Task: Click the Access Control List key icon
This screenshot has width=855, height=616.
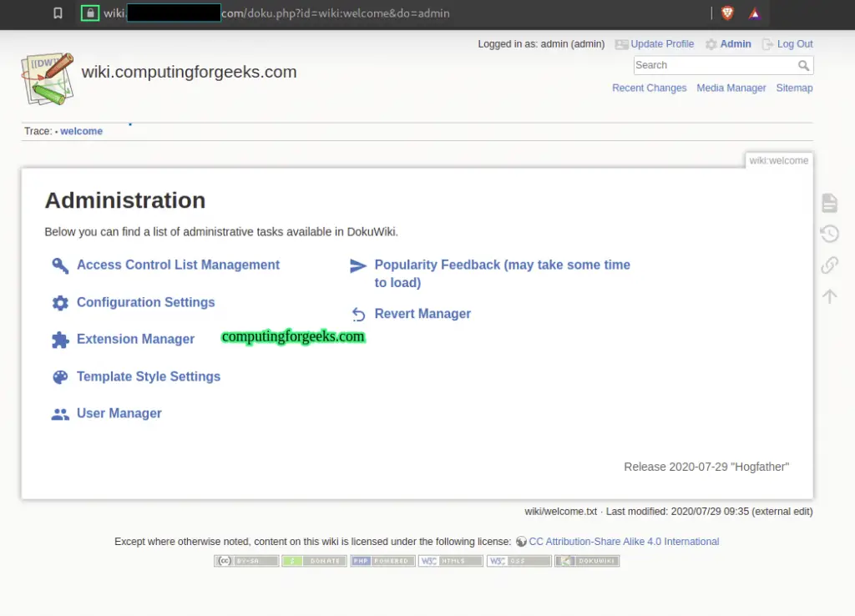Action: click(x=60, y=265)
